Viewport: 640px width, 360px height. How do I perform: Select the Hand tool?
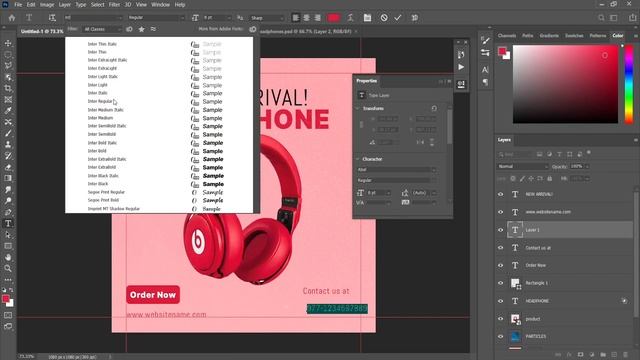[x=8, y=257]
